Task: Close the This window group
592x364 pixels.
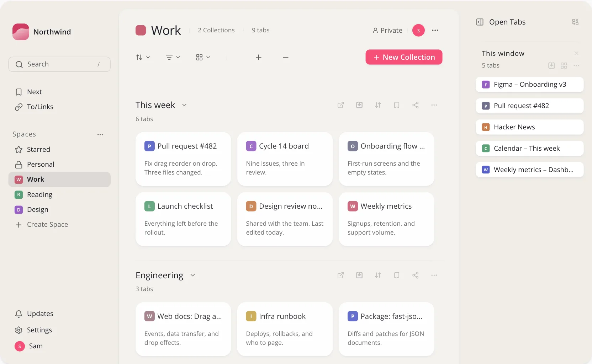Action: click(576, 53)
